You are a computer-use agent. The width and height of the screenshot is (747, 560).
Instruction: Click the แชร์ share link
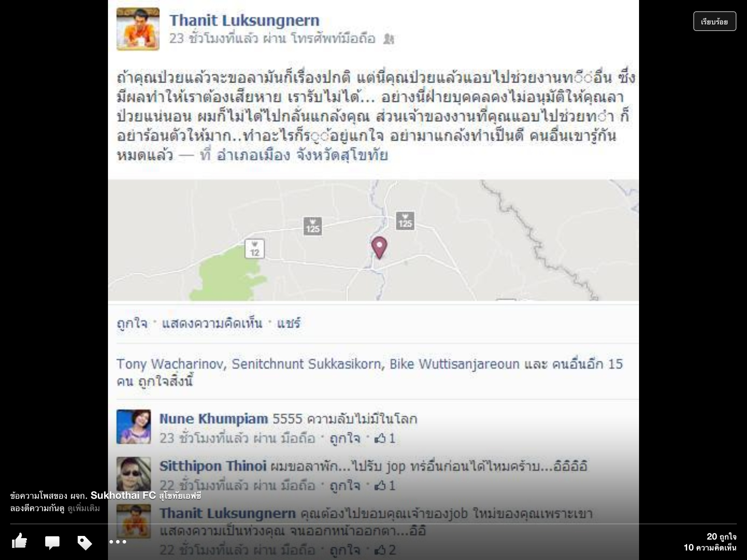coord(288,323)
